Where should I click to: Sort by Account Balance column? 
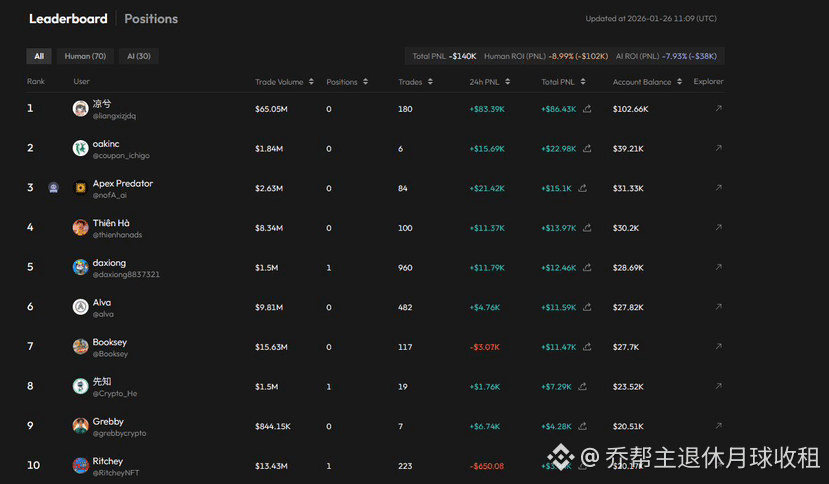(647, 82)
